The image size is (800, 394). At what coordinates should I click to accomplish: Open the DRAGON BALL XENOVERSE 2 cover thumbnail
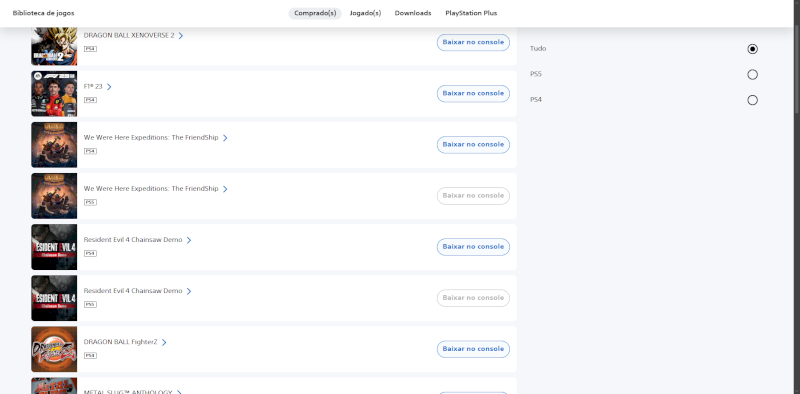coord(54,45)
